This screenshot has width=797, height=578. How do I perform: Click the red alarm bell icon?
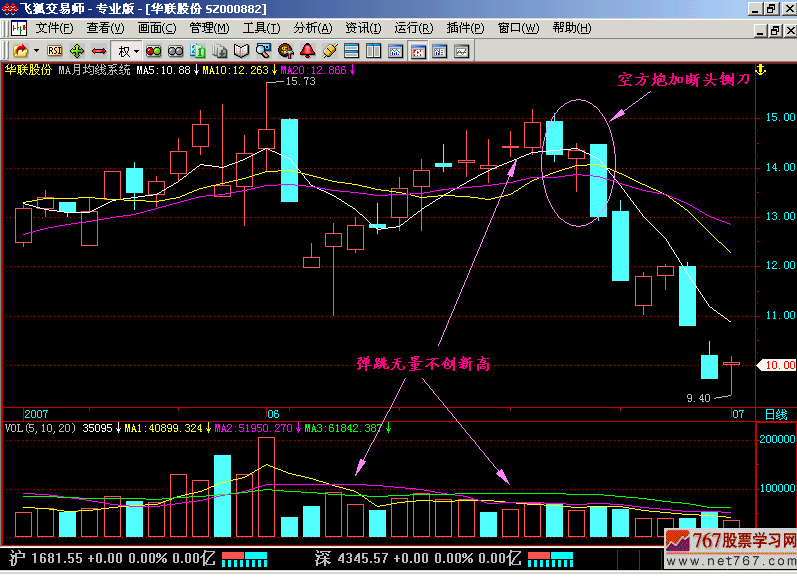pos(307,50)
